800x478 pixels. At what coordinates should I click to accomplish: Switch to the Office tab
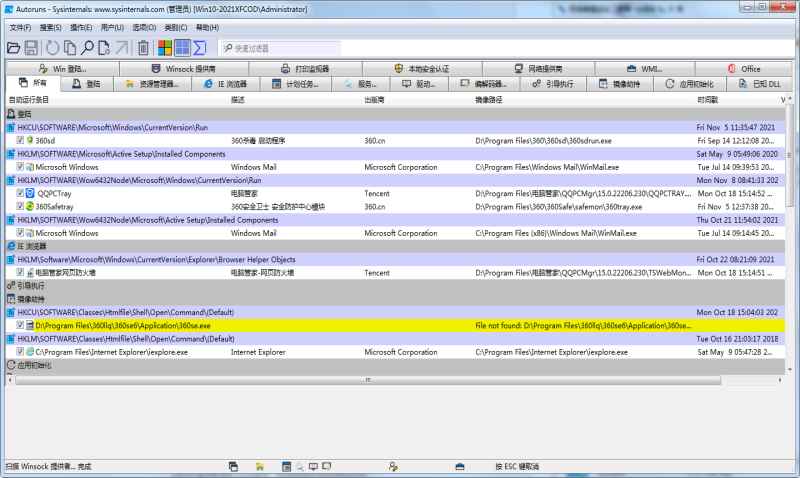[x=743, y=68]
